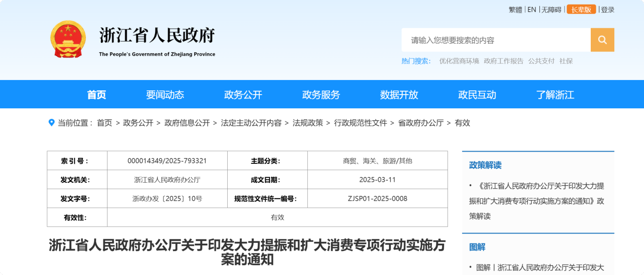Switch to 繁體 traditional Chinese version
Image resolution: width=644 pixels, height=275 pixels.
click(515, 9)
